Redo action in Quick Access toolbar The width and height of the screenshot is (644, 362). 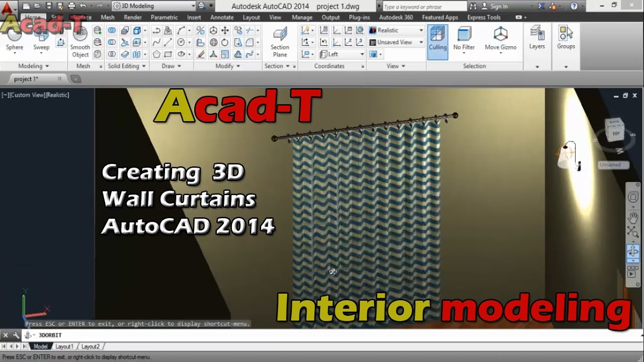click(x=100, y=6)
